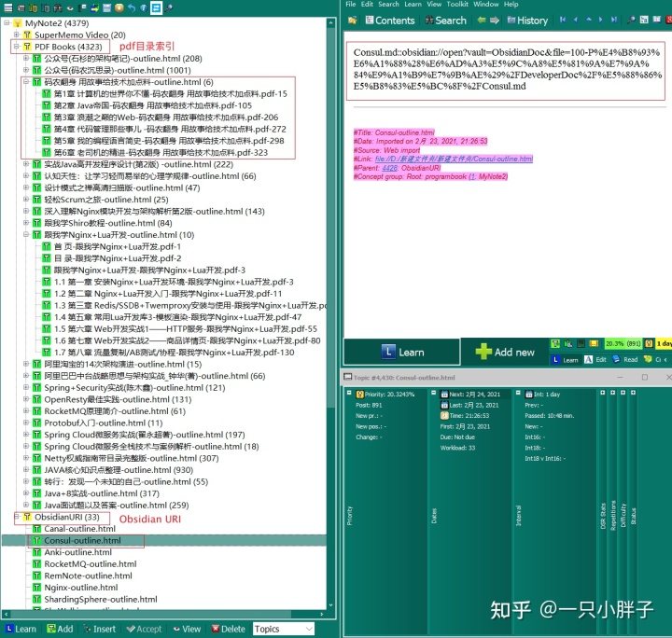The width and height of the screenshot is (672, 638).
Task: Click the highlighted swap arrows icon
Action: pos(157,7)
